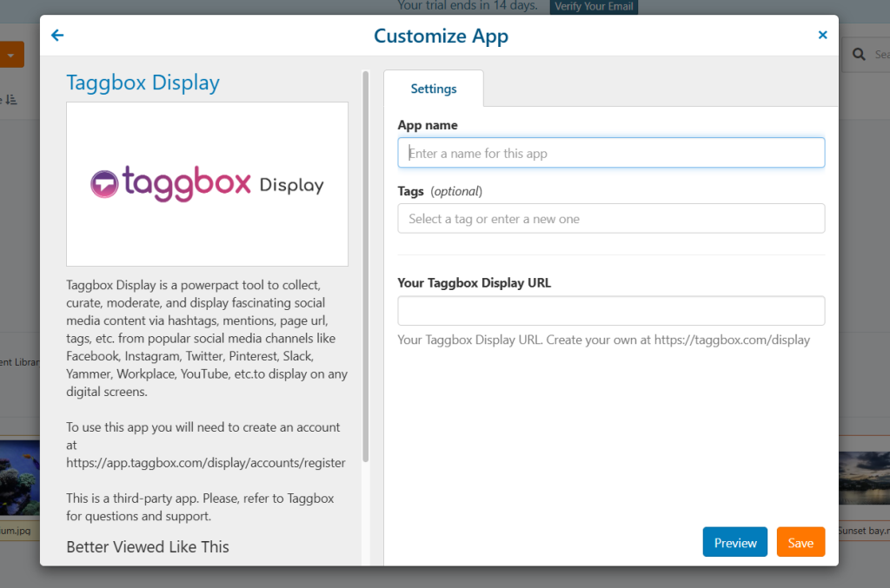Click the 'App name' label
890x588 pixels.
tap(428, 125)
